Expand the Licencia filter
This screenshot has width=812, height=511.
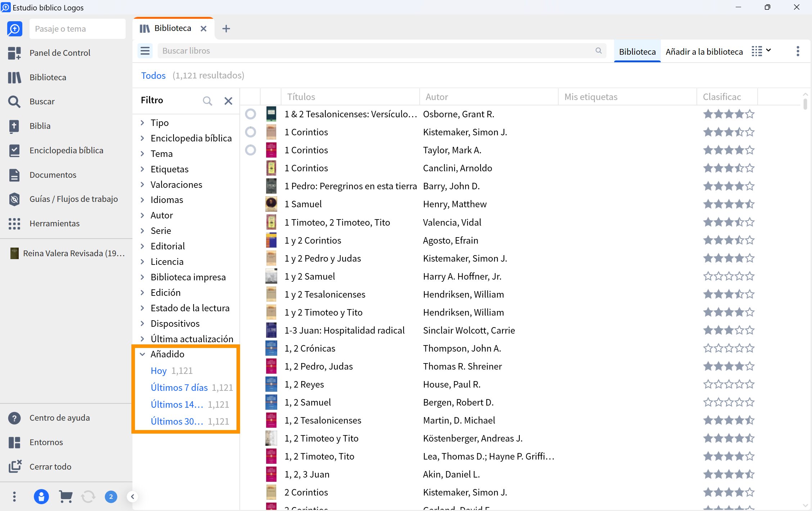[x=143, y=262]
